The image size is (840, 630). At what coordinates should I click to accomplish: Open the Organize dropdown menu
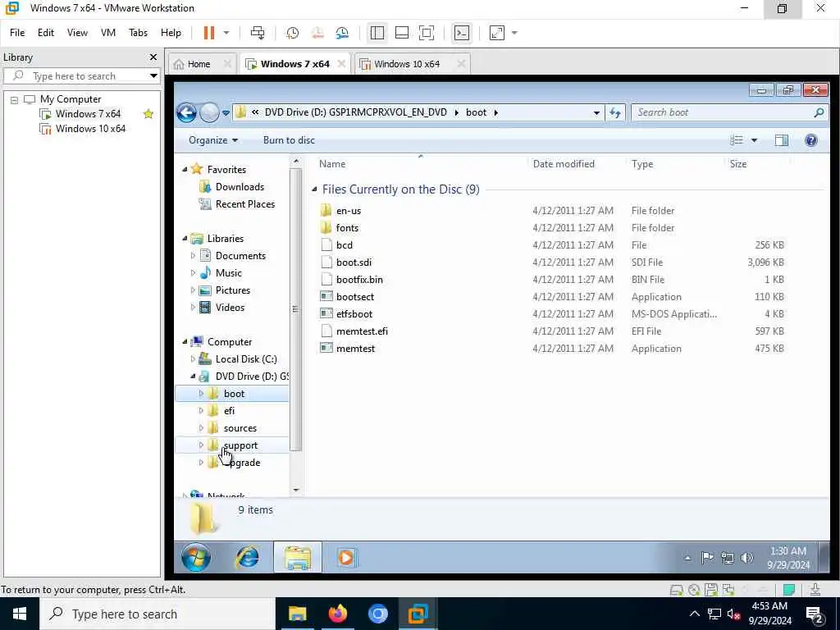(x=212, y=139)
